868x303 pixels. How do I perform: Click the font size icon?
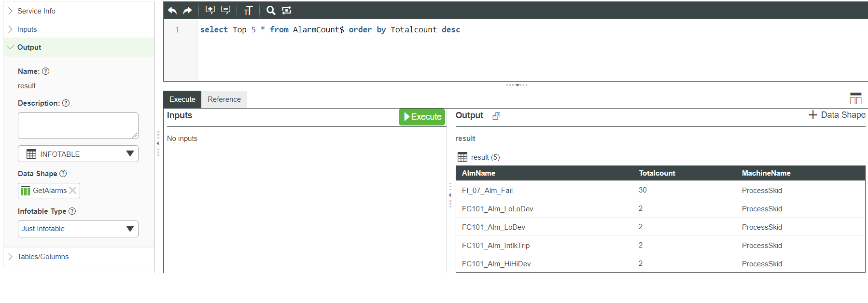point(248,11)
